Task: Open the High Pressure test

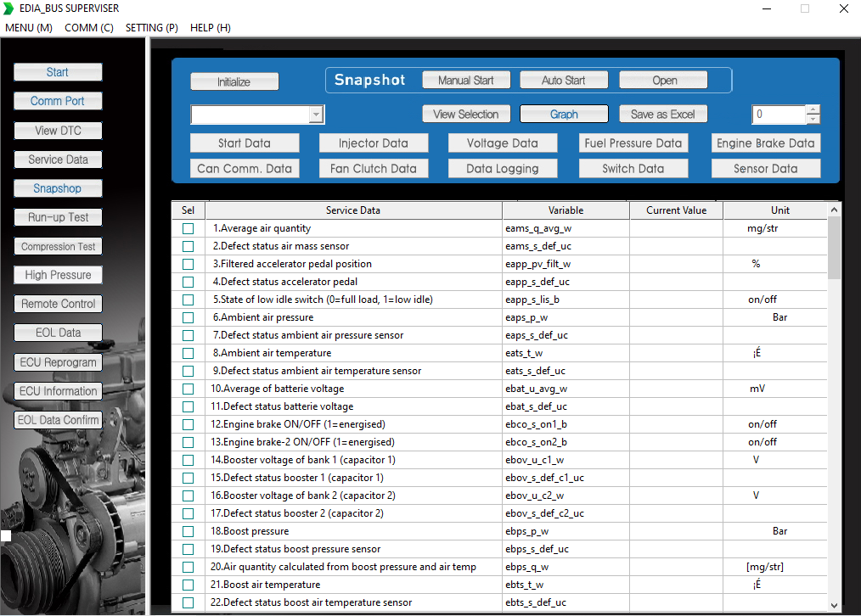Action: click(x=58, y=275)
